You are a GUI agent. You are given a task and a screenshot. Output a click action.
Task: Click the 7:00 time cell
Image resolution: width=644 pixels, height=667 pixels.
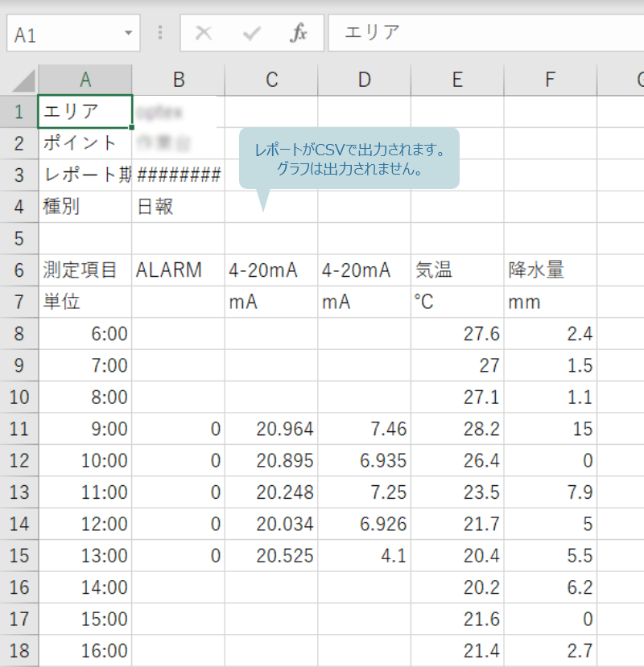coord(85,365)
